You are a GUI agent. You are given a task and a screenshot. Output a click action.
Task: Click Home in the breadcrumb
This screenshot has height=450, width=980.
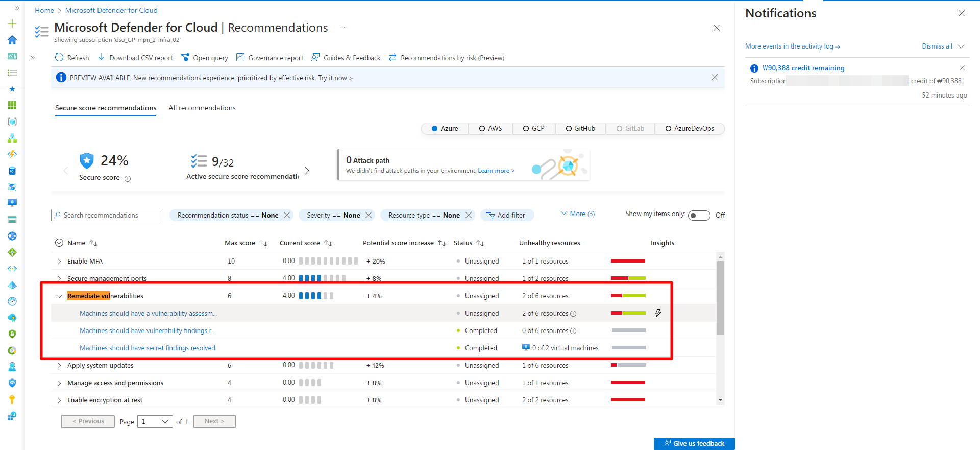pyautogui.click(x=44, y=10)
